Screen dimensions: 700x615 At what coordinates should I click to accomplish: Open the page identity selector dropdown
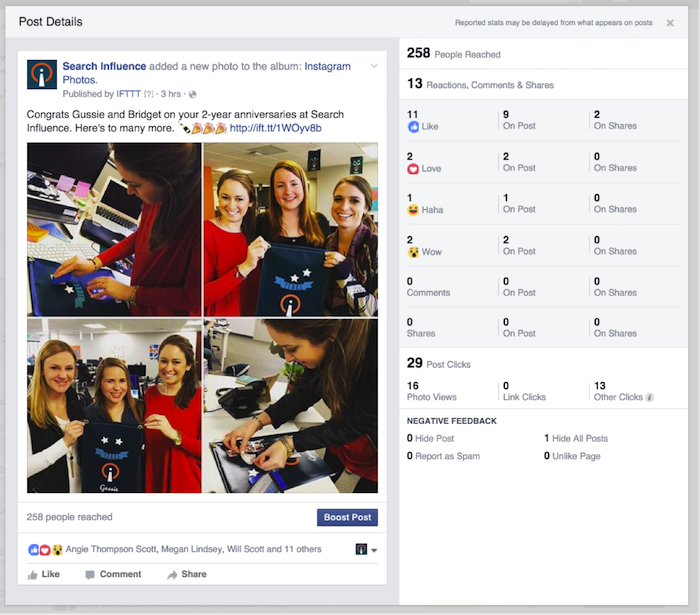367,550
